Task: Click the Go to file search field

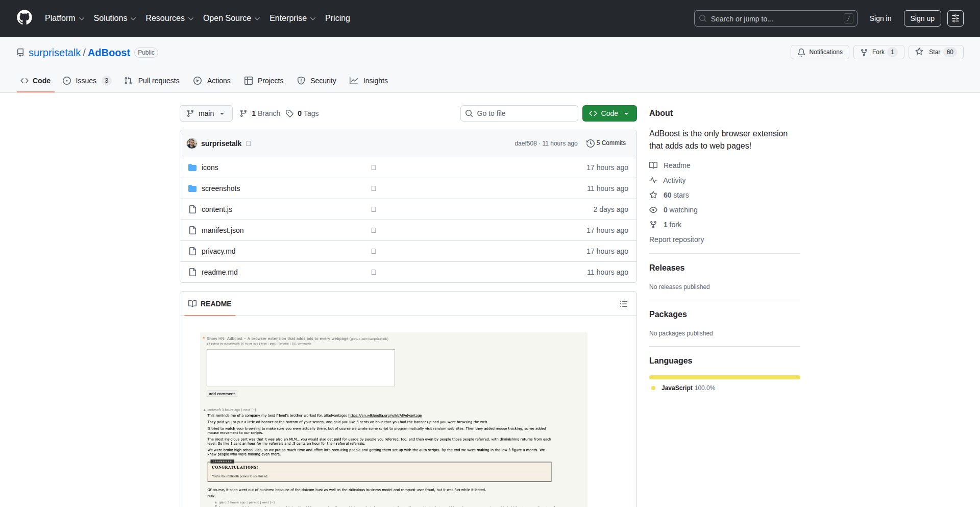Action: pyautogui.click(x=519, y=113)
